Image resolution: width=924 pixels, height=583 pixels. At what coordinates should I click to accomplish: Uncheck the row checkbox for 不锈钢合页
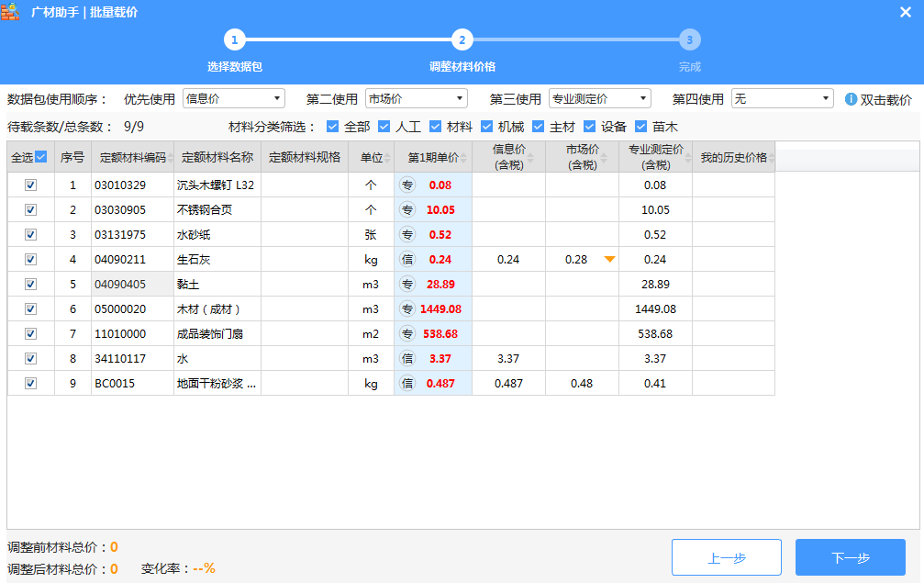(30, 210)
